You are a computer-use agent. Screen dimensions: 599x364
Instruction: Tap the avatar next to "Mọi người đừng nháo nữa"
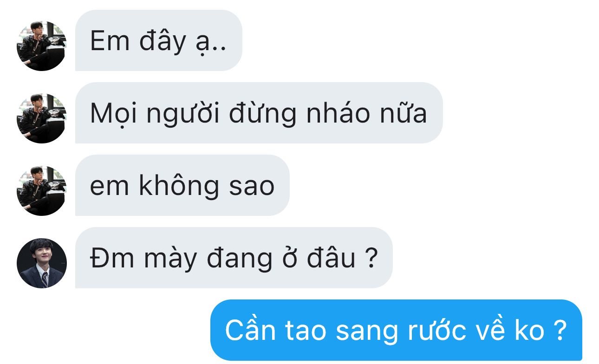click(x=42, y=118)
